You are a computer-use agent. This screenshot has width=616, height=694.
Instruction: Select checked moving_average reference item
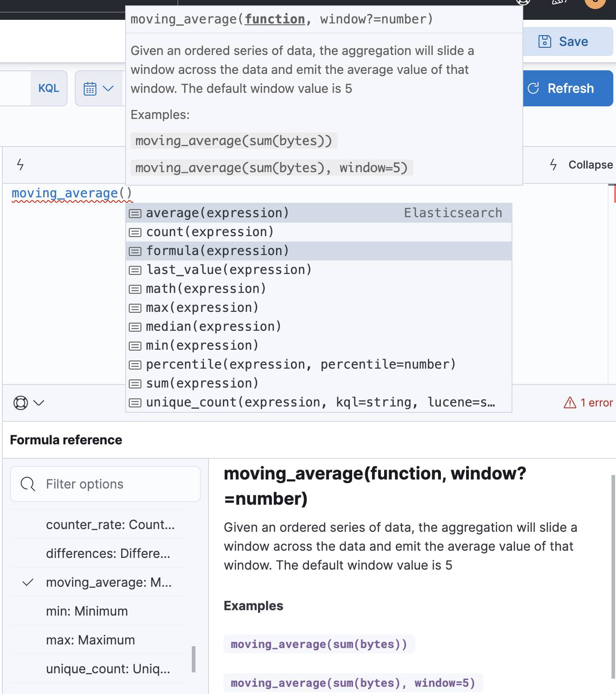tap(108, 582)
